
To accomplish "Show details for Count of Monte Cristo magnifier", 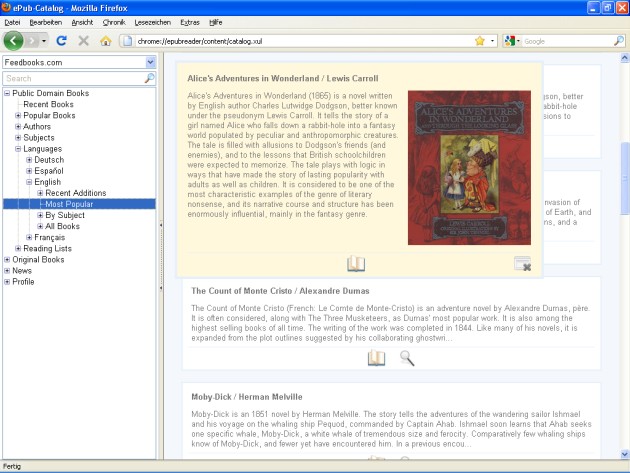I will click(x=407, y=358).
